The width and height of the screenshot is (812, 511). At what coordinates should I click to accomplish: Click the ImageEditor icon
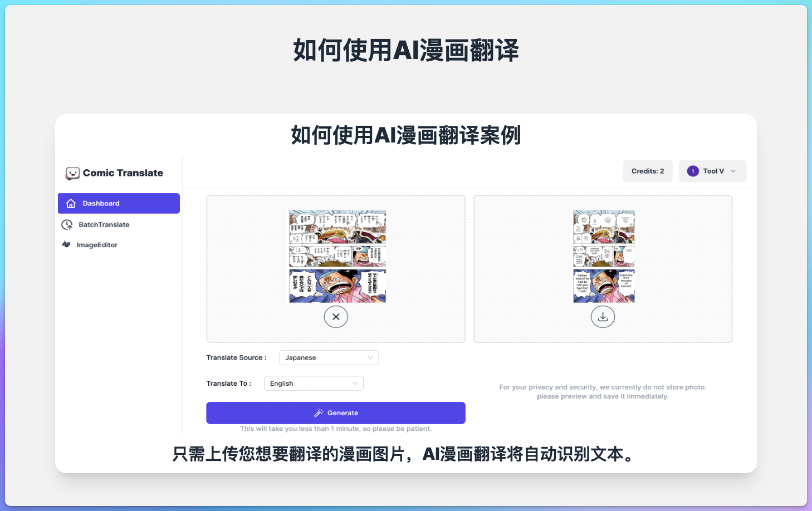pyautogui.click(x=66, y=244)
